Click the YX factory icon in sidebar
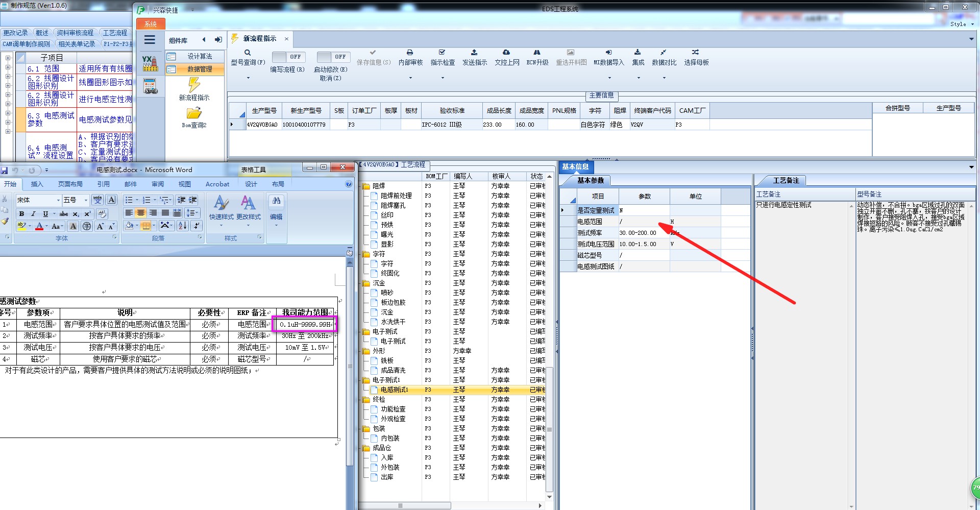Viewport: 980px width, 510px height. point(150,63)
